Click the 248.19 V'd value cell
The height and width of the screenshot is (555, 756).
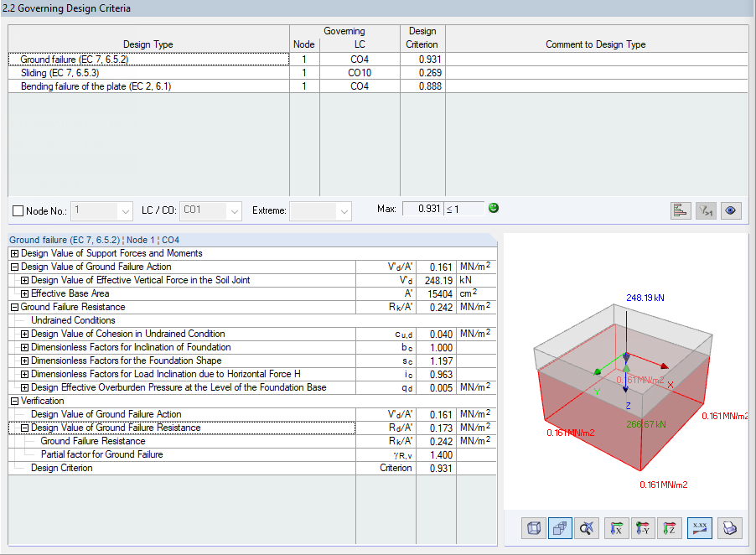click(x=436, y=281)
